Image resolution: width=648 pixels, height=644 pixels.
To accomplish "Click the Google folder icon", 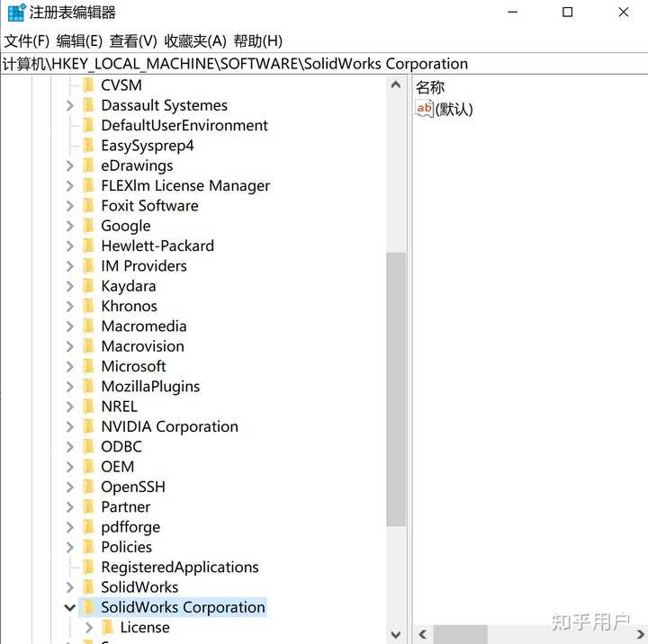I will 88,226.
